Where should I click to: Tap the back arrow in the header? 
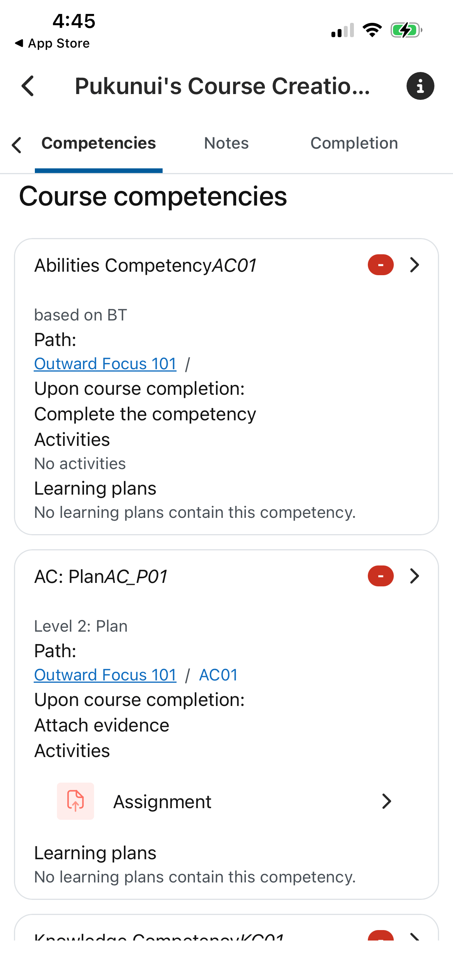tap(28, 86)
